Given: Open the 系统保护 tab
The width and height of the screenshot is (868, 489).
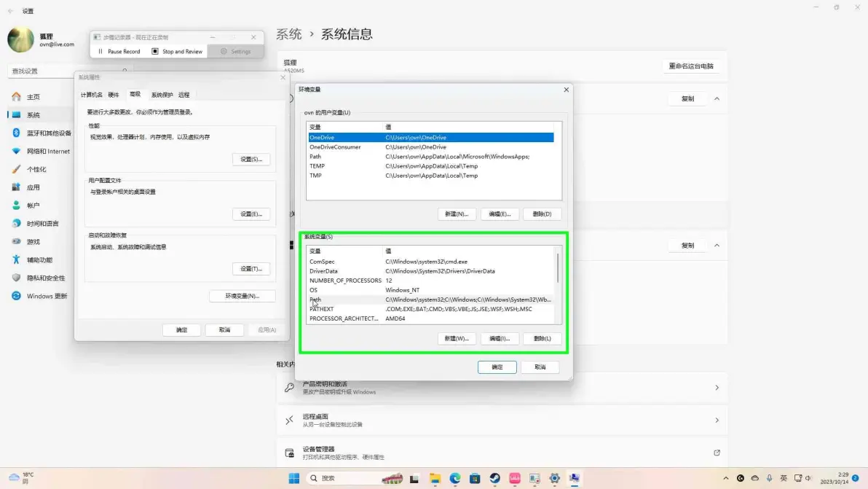Looking at the screenshot, I should pyautogui.click(x=162, y=95).
